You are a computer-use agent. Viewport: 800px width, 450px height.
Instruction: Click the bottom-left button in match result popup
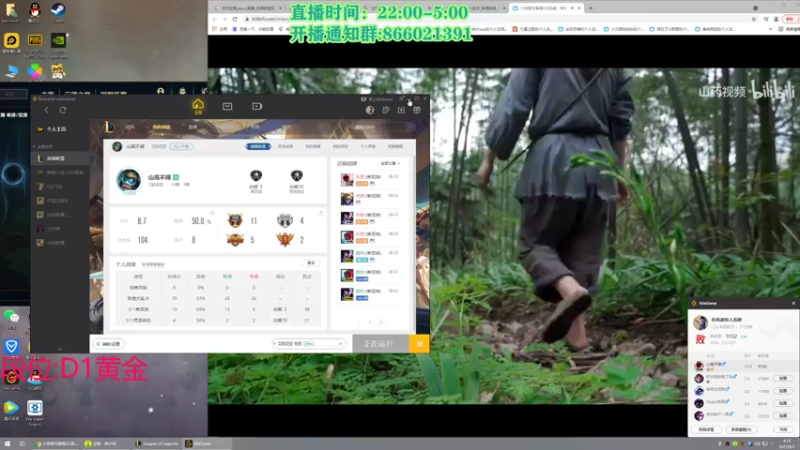(x=706, y=430)
